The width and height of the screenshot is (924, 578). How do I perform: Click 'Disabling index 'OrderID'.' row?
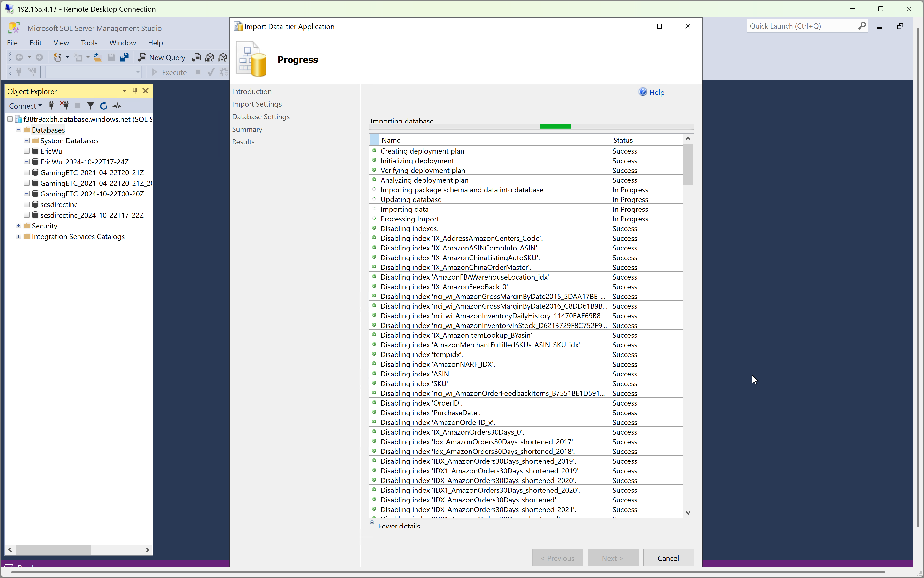click(x=526, y=403)
